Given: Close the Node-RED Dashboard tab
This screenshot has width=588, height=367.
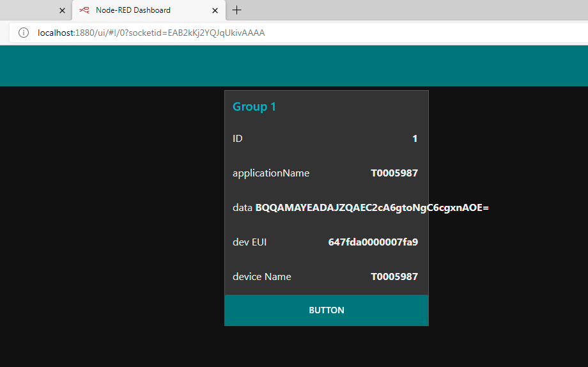Looking at the screenshot, I should coord(215,10).
